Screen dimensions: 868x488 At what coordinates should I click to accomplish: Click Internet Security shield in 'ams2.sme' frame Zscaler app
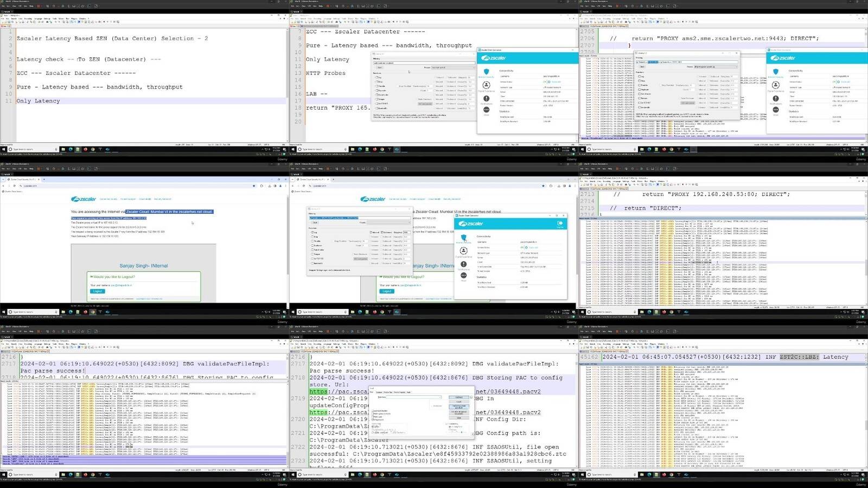click(776, 73)
